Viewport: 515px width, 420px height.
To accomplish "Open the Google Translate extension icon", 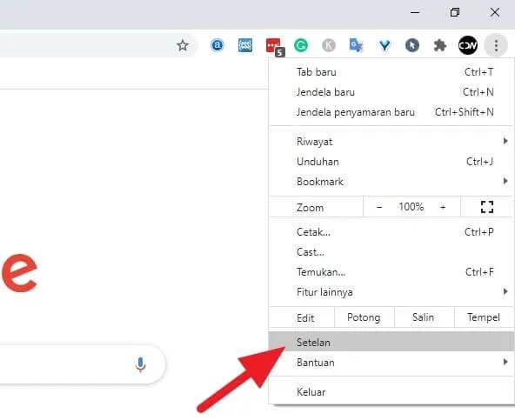I will (356, 45).
